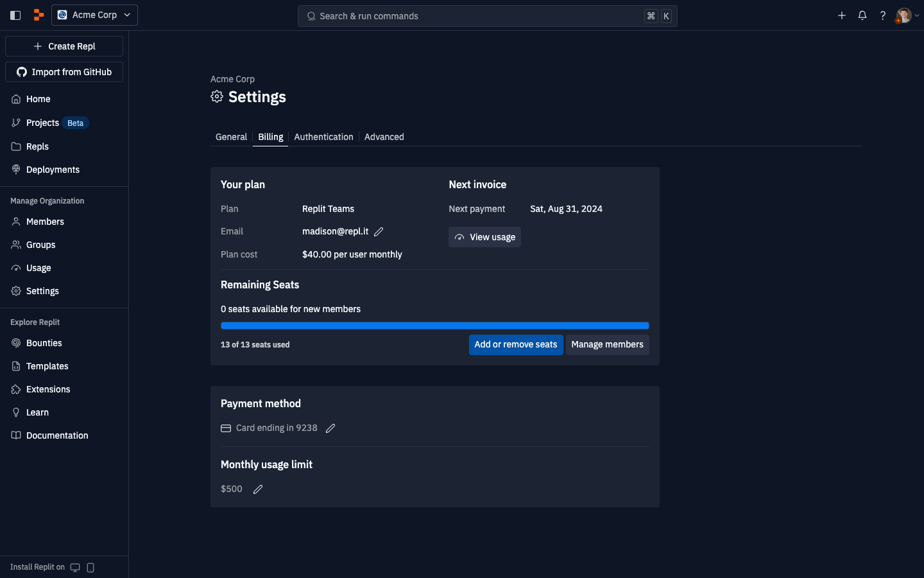Image resolution: width=924 pixels, height=578 pixels.
Task: Click the Extensions puzzle icon
Action: coord(16,389)
